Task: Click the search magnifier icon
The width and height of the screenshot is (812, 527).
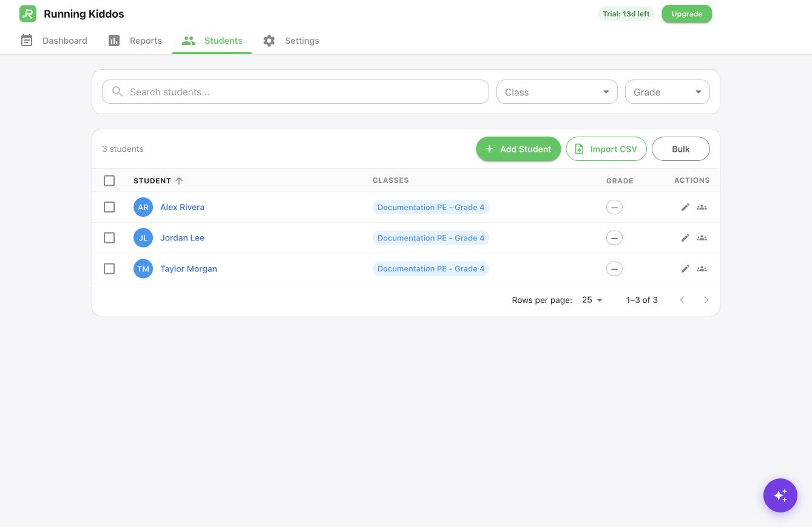Action: 117,92
